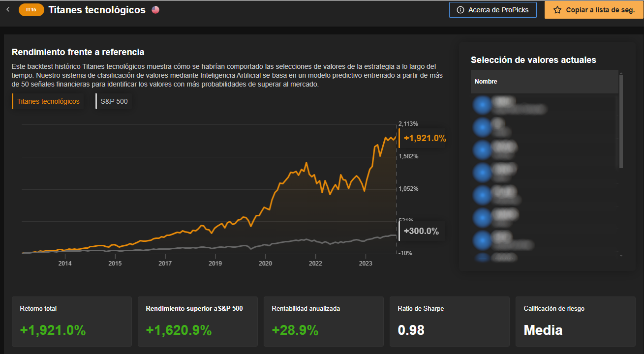This screenshot has width=644, height=354.
Task: Click the 2020 label on chart axis
Action: tap(265, 264)
